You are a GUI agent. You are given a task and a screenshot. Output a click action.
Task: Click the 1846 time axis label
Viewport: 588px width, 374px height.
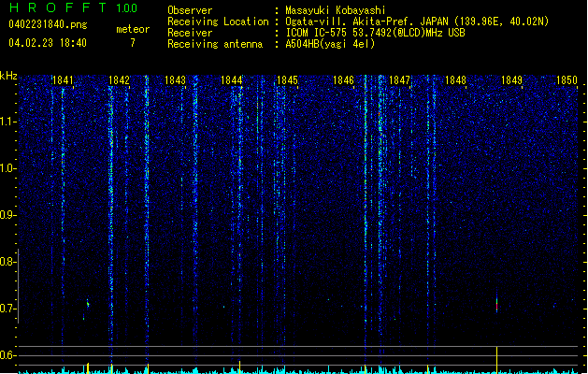pyautogui.click(x=343, y=80)
